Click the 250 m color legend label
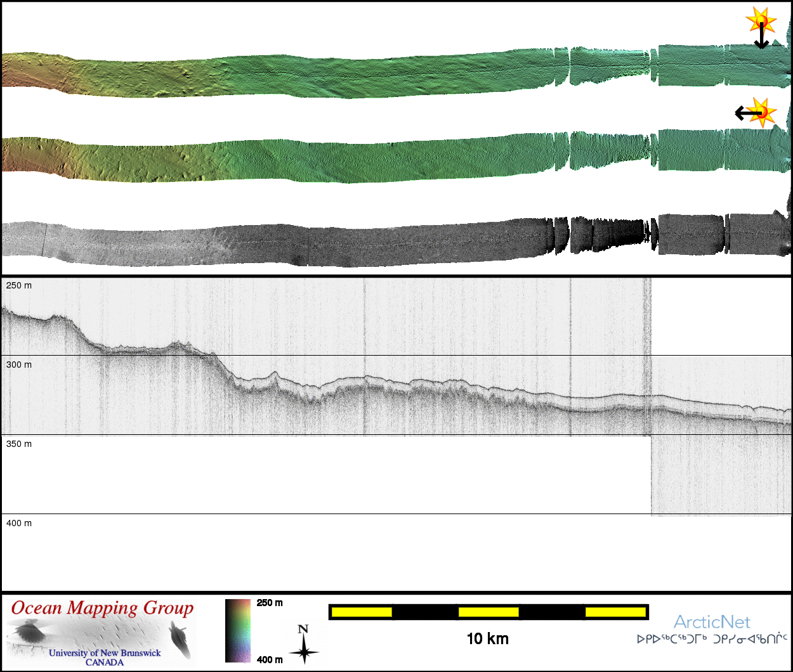The width and height of the screenshot is (793, 672). click(270, 603)
